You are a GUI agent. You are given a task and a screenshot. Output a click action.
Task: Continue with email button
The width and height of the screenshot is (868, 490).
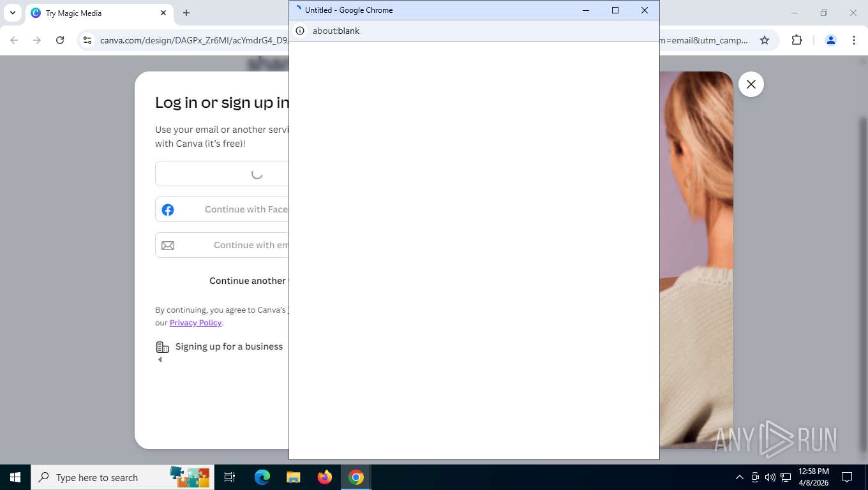(222, 245)
